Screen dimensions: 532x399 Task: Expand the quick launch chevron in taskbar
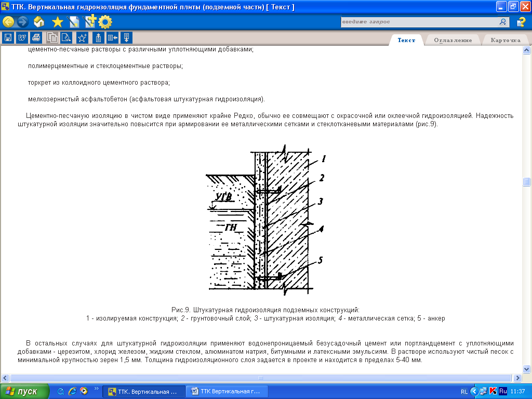(x=97, y=388)
